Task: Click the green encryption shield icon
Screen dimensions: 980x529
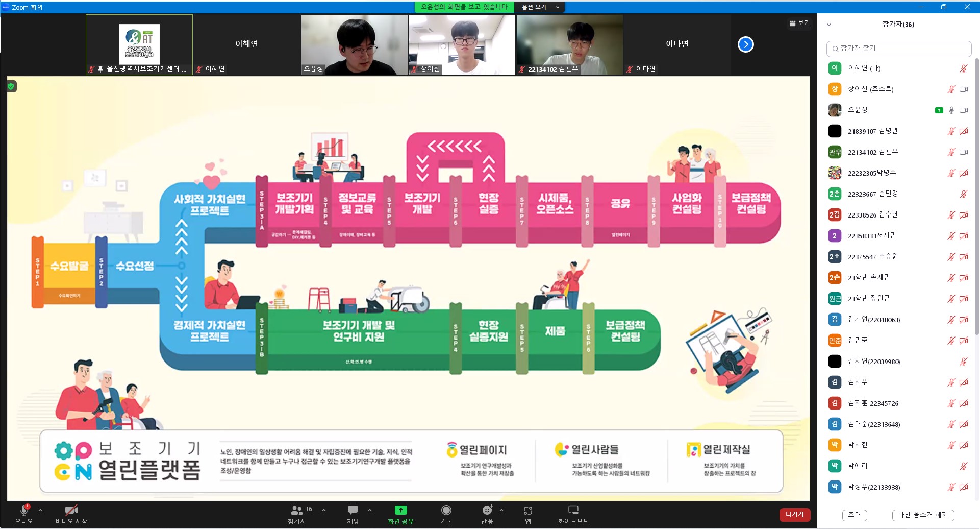Action: pos(11,87)
